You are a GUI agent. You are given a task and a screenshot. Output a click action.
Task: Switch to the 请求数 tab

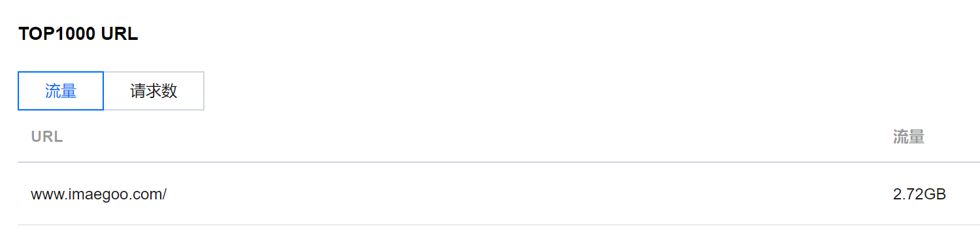pyautogui.click(x=154, y=91)
